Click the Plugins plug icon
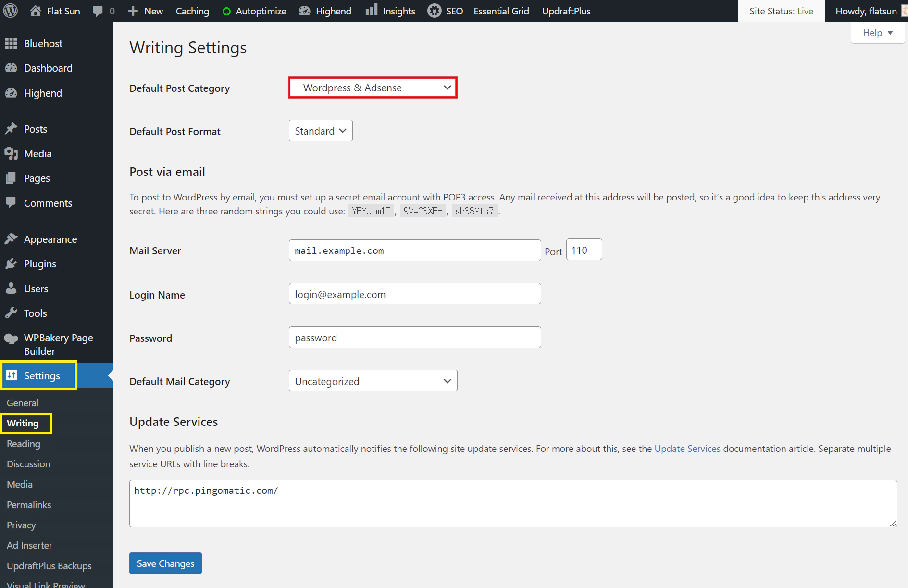908x588 pixels. pos(11,263)
